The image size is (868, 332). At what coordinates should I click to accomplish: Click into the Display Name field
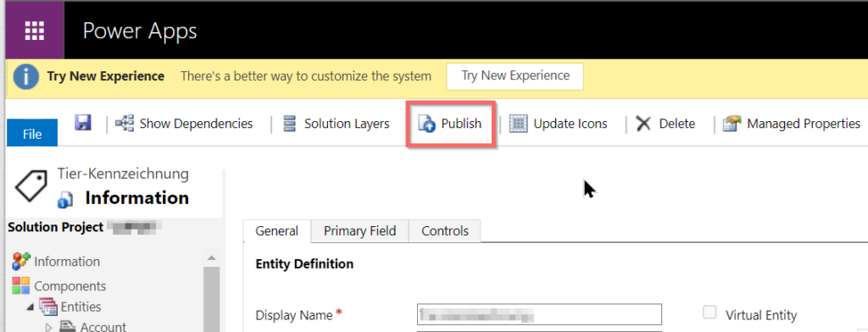point(539,314)
